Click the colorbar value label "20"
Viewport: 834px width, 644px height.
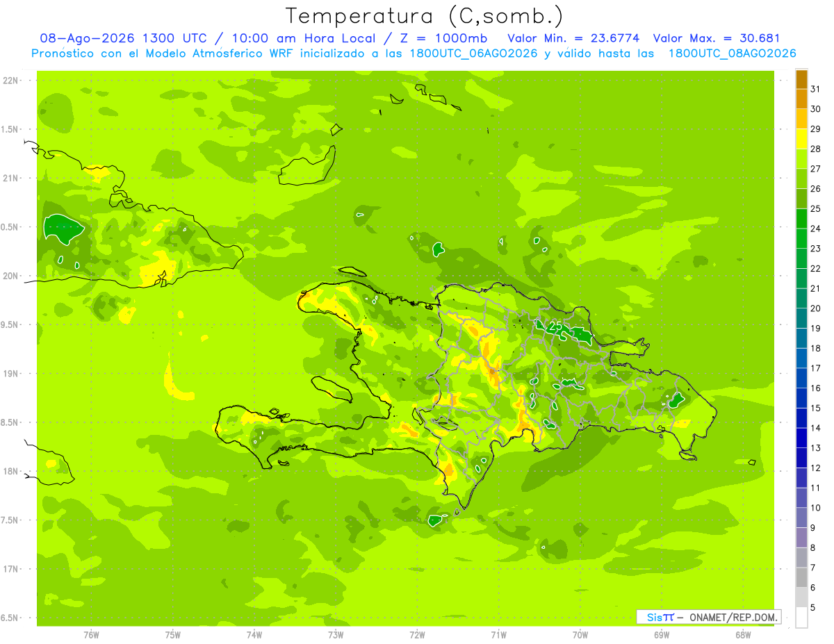coord(816,308)
